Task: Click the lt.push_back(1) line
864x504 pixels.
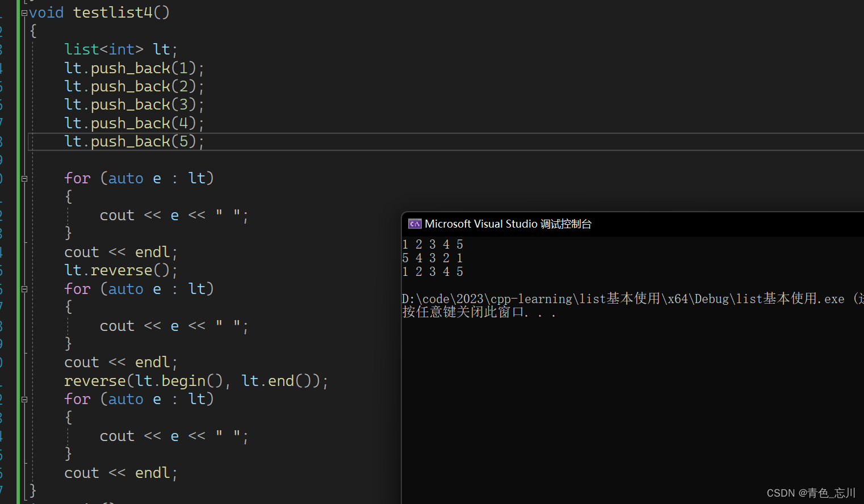Action: (134, 68)
